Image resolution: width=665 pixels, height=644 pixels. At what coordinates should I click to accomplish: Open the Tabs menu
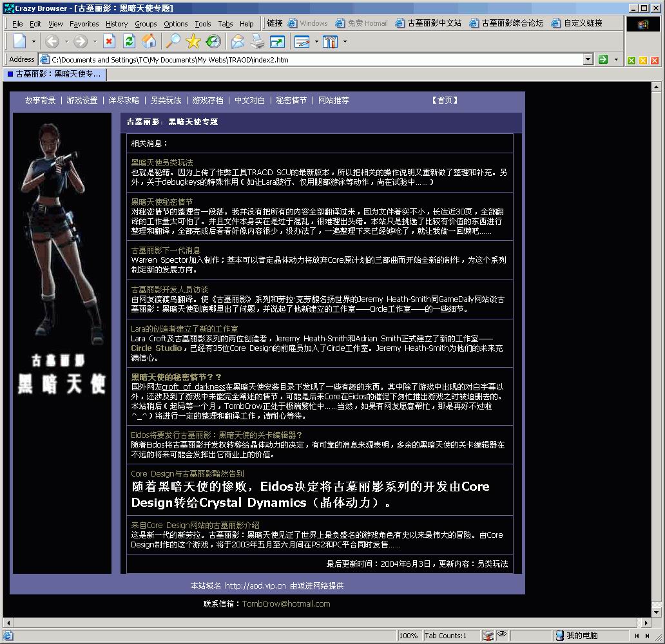pyautogui.click(x=225, y=24)
